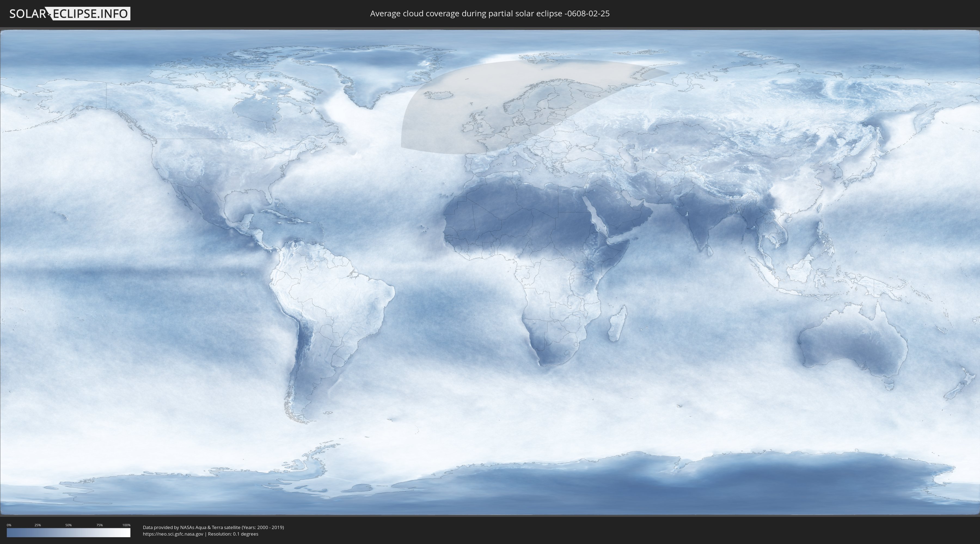980x544 pixels.
Task: Click the 100% legend label
Action: (126, 525)
